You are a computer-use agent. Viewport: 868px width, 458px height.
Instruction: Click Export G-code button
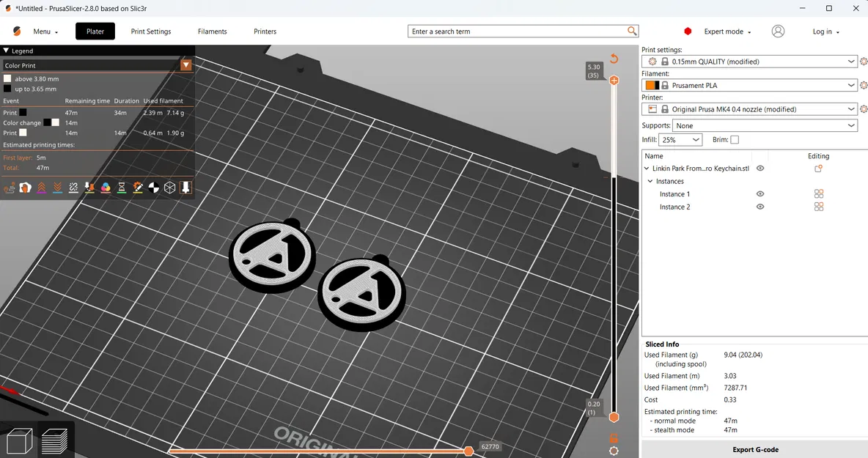click(x=755, y=450)
